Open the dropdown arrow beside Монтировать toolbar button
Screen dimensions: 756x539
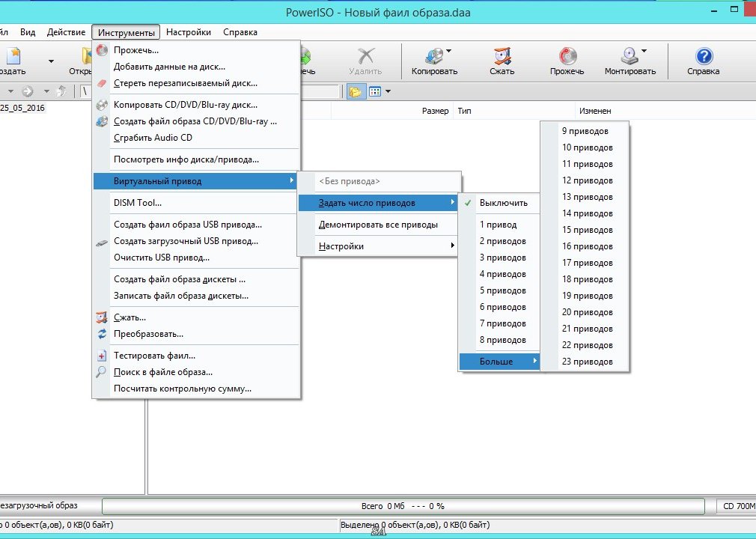(x=644, y=51)
